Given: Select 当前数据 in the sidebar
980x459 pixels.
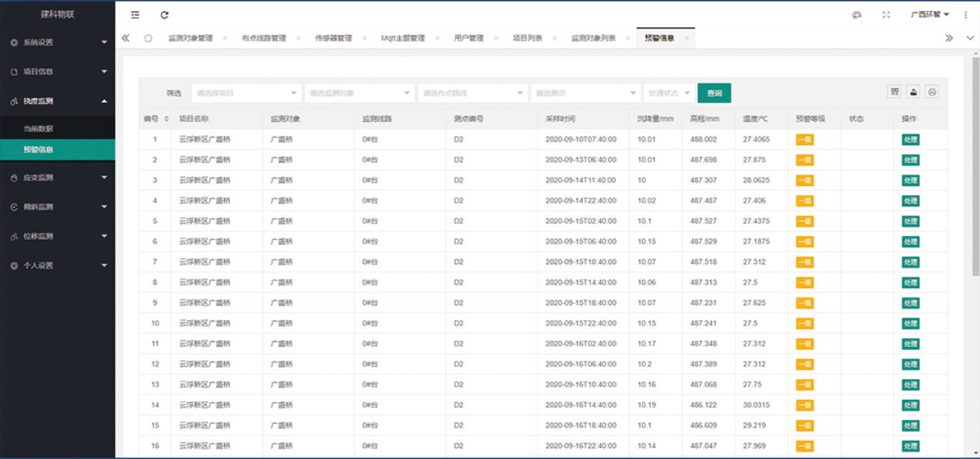Looking at the screenshot, I should click(x=58, y=129).
